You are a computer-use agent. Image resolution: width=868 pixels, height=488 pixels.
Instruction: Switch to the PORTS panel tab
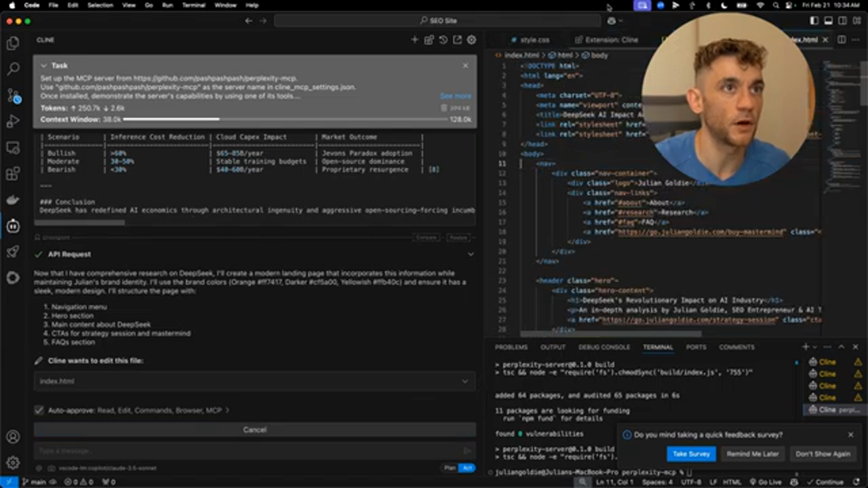tap(696, 347)
